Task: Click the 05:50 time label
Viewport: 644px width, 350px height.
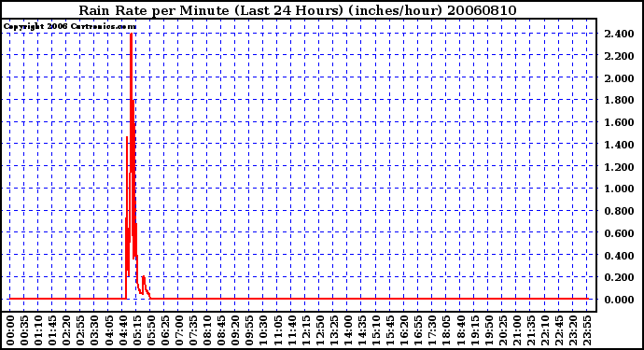Action: pos(150,330)
